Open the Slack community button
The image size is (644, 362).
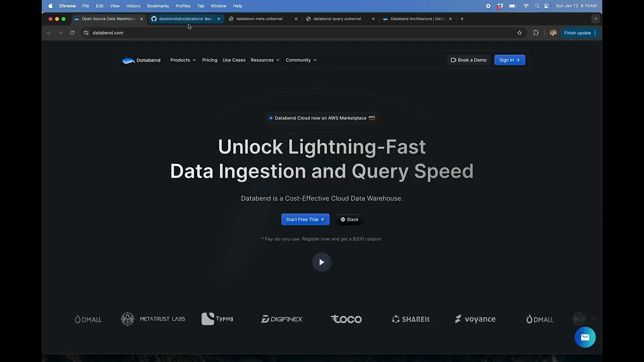(349, 219)
